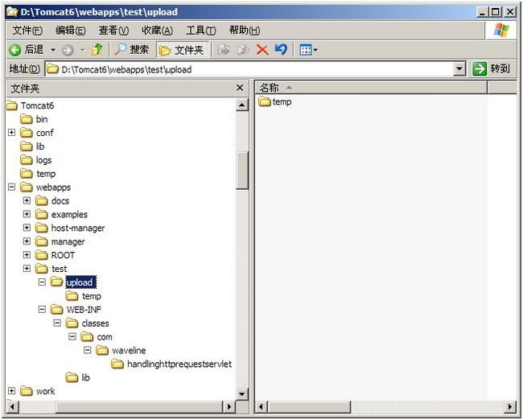Open the File (文件) menu
Screen dimensions: 523x420
click(27, 31)
